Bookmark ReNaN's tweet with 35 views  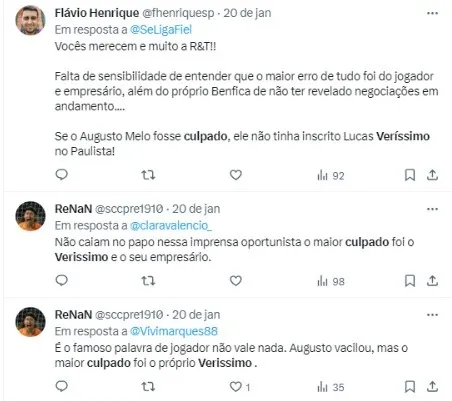coord(410,387)
